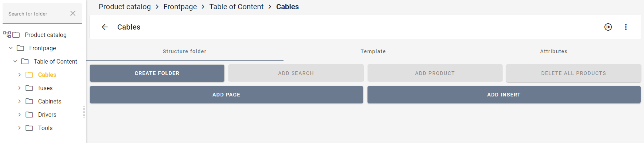This screenshot has height=143, width=644.
Task: Clear the folder search with X icon
Action: tap(73, 13)
